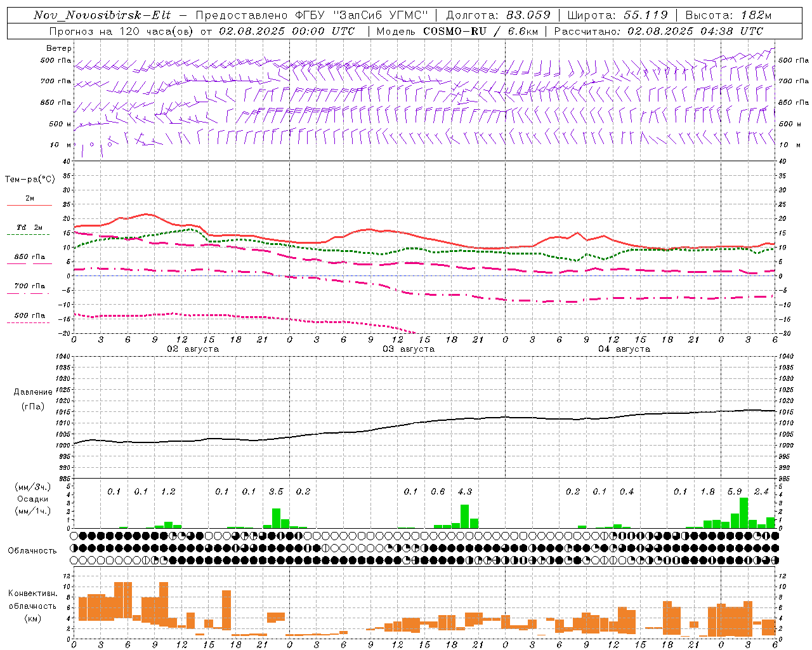Select the precipitation value 2.4
Image resolution: width=812 pixels, height=650 pixels.
click(761, 492)
